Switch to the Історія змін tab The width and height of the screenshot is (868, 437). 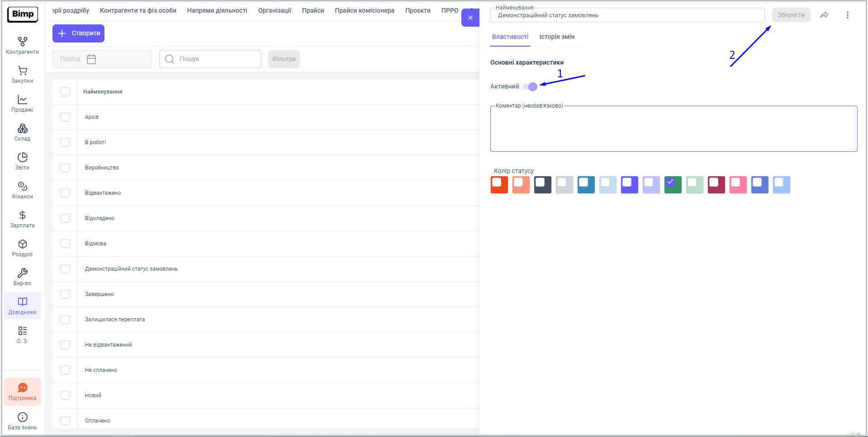[556, 37]
